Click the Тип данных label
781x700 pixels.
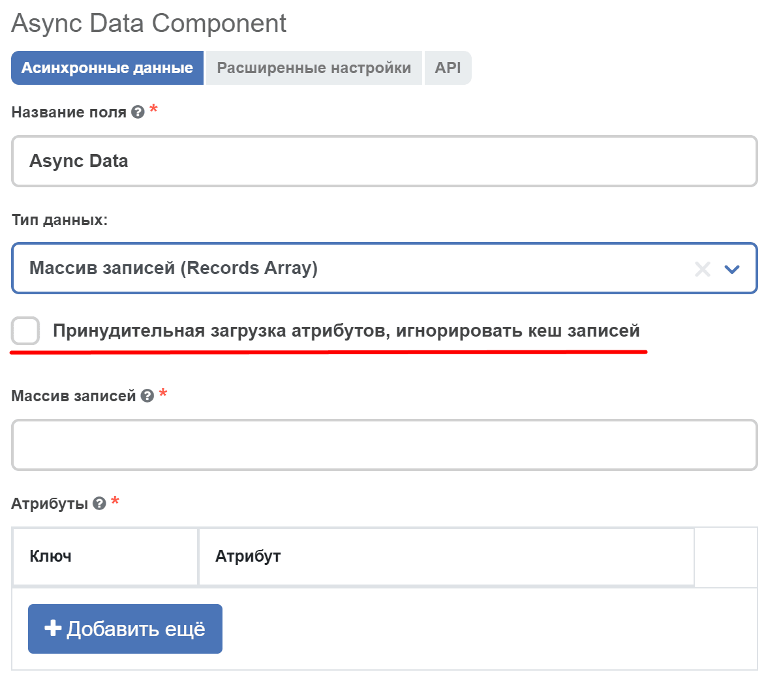[59, 220]
